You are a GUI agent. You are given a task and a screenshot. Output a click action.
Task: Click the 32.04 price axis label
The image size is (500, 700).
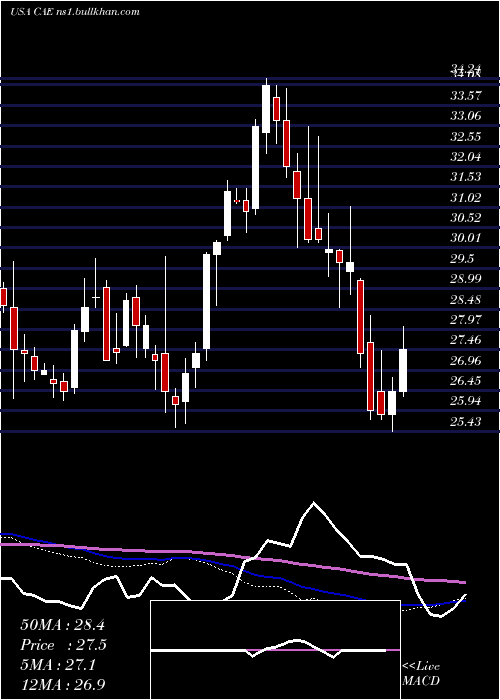[466, 157]
